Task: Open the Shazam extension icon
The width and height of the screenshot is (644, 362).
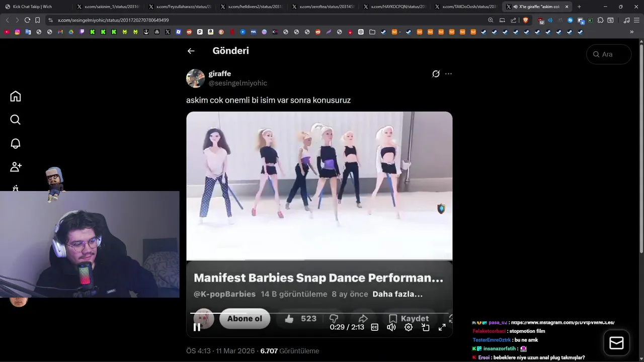Action: pos(570,20)
